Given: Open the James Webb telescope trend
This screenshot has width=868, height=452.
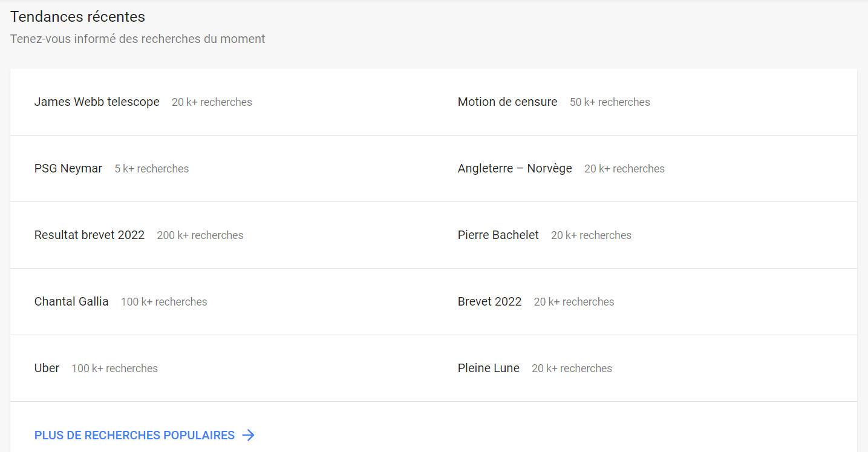Looking at the screenshot, I should (97, 102).
